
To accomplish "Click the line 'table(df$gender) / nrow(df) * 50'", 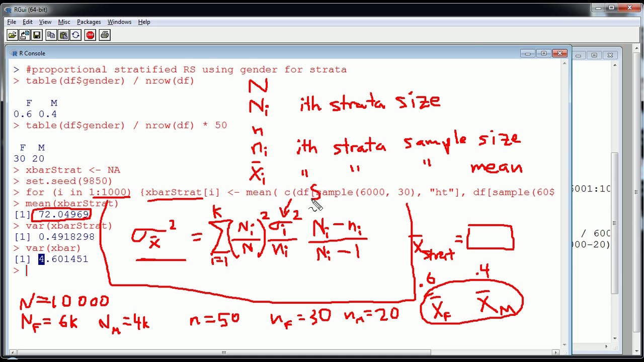I will click(126, 125).
